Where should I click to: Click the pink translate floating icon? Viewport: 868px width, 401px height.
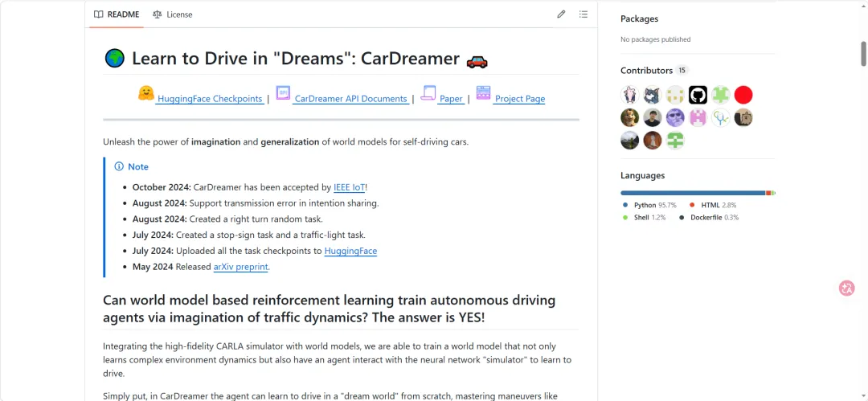846,288
